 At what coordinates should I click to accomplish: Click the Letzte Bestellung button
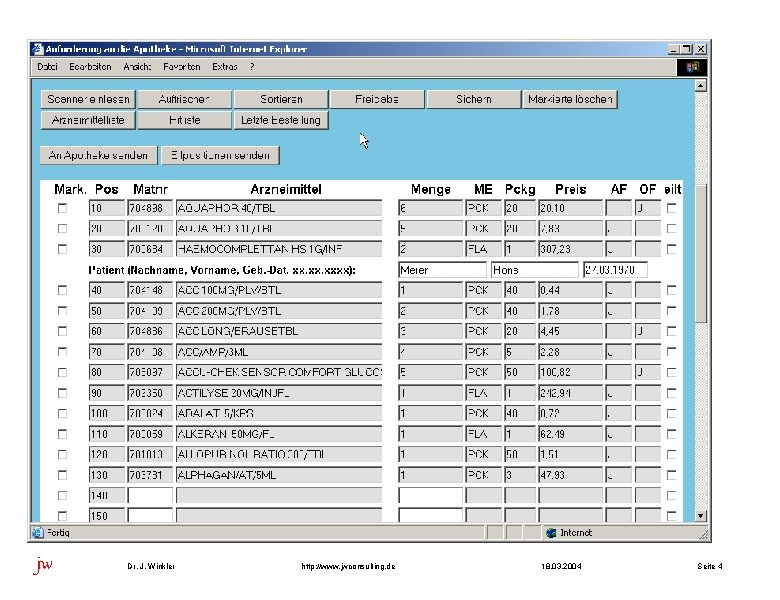click(281, 120)
